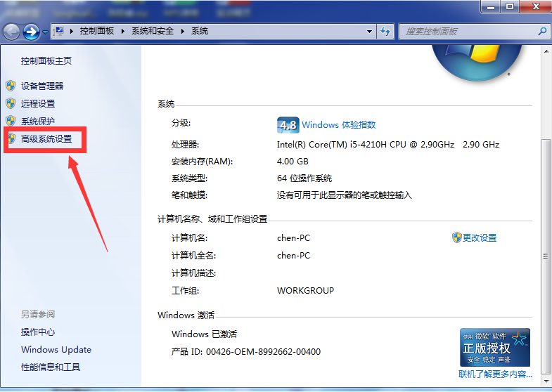Viewport: 552px width, 392px height.
Task: Select the 没有可用于此显示器的笔或触控输入 text
Action: click(x=345, y=195)
